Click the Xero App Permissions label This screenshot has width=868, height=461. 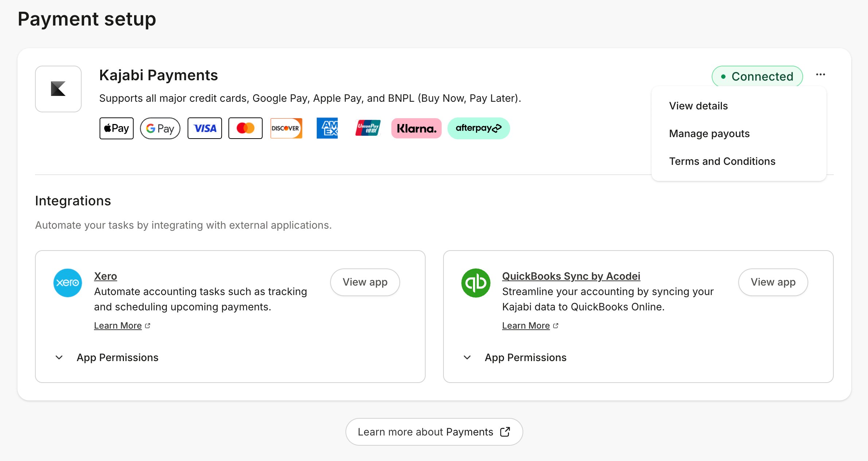coord(118,357)
